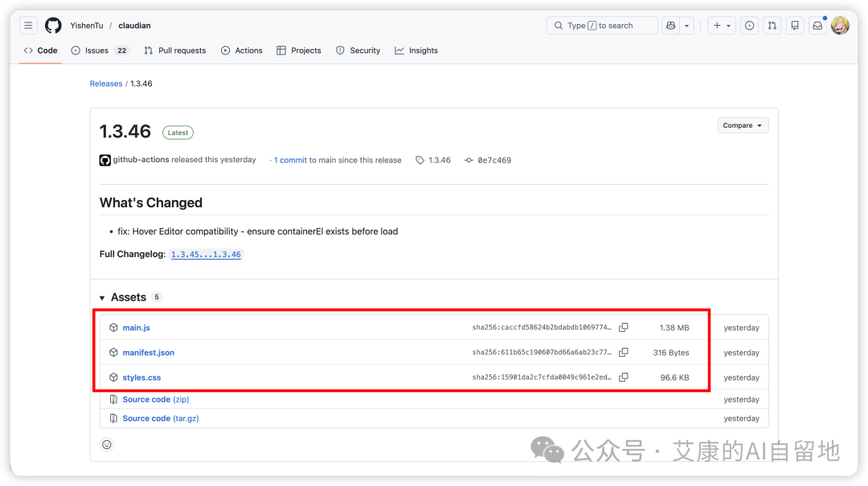Viewport: 868px width, 486px height.
Task: Click the manifest.json package icon
Action: 113,353
